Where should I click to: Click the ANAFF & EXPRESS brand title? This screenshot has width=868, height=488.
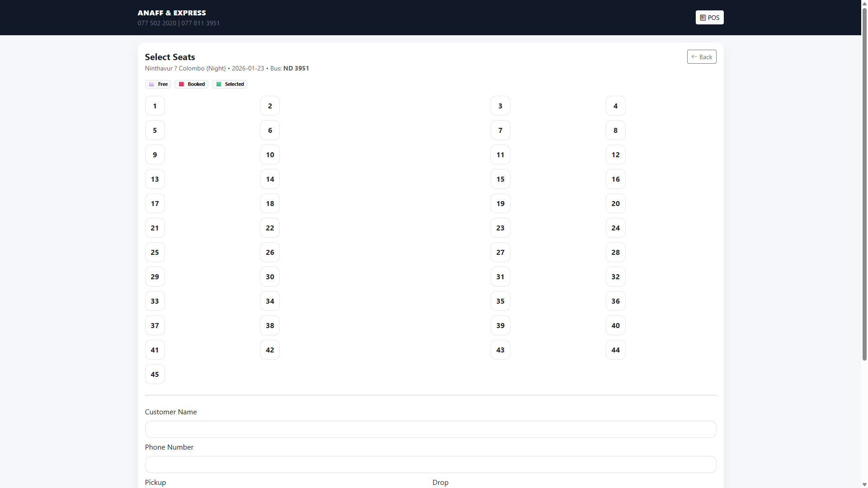pos(172,13)
